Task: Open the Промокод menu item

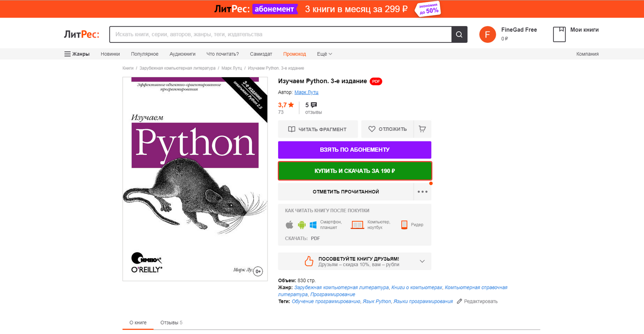Action: (295, 54)
